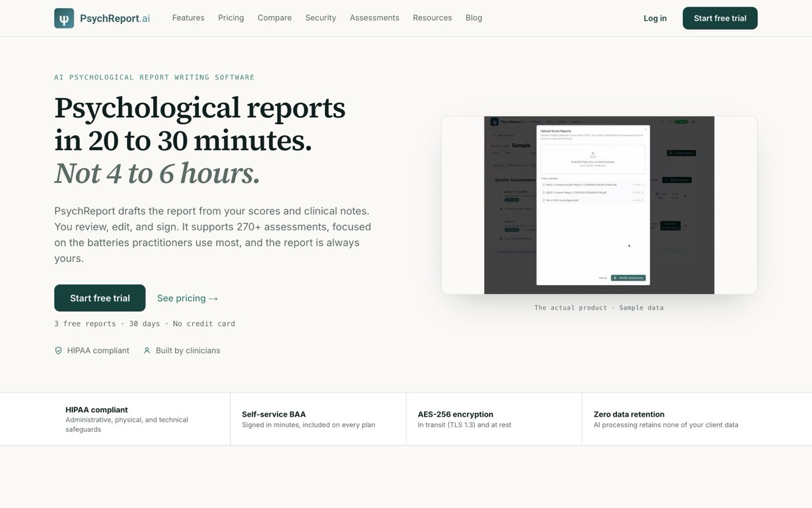Click the PsychReport.ai wordmark in the header

115,18
